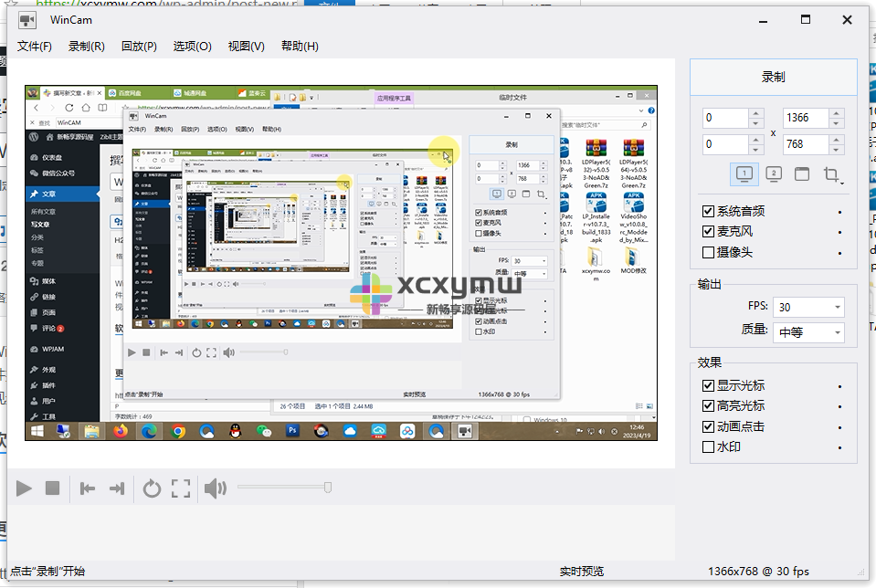This screenshot has width=876, height=588.
Task: Enable the 水印 watermark checkbox
Action: click(709, 447)
